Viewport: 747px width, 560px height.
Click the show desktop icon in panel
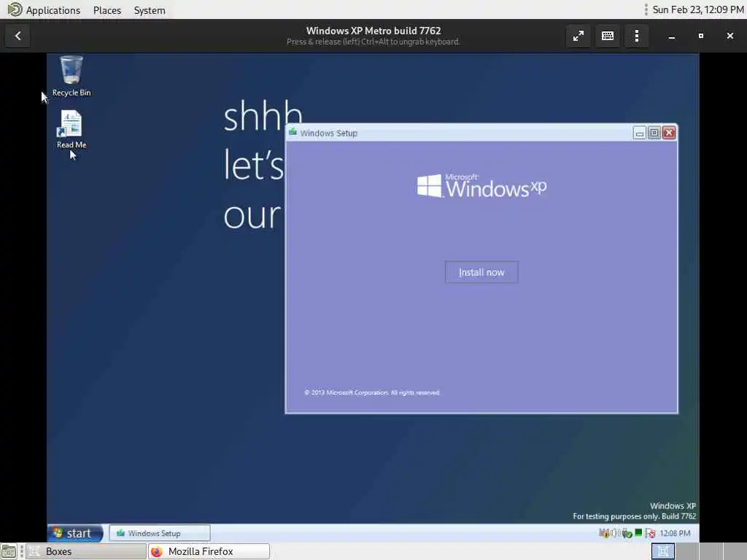click(9, 551)
